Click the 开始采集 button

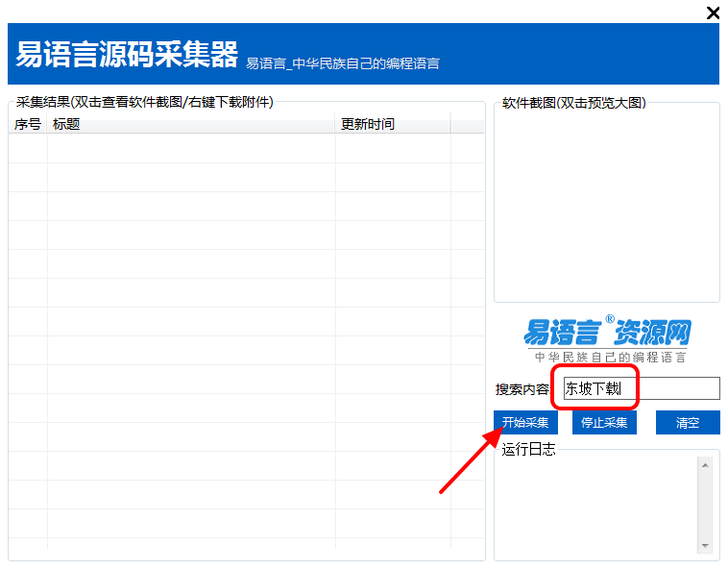click(525, 422)
